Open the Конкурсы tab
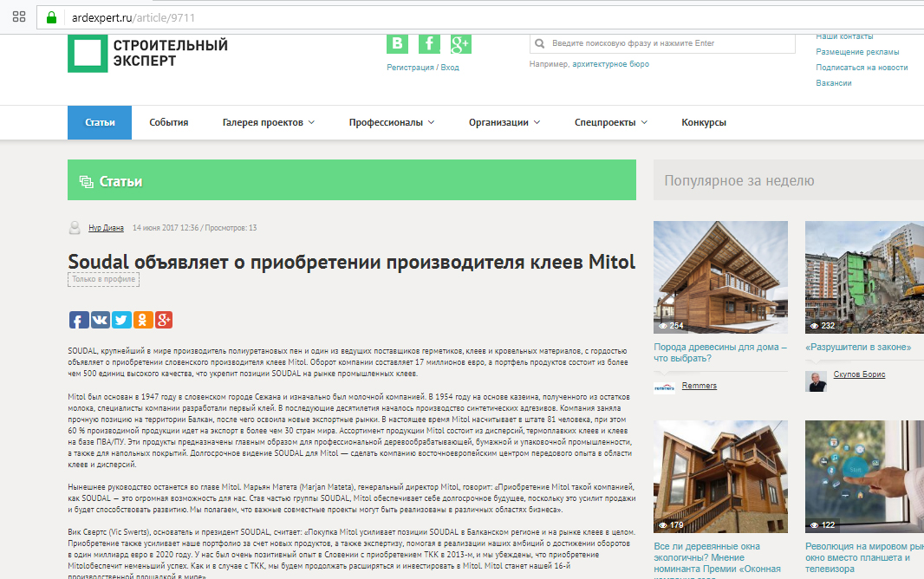924x579 pixels. pyautogui.click(x=704, y=122)
